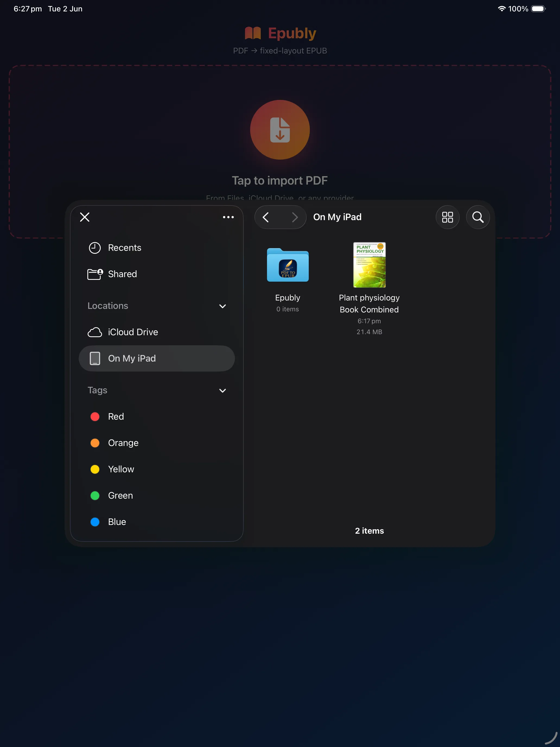Close the file picker with X

pos(85,217)
